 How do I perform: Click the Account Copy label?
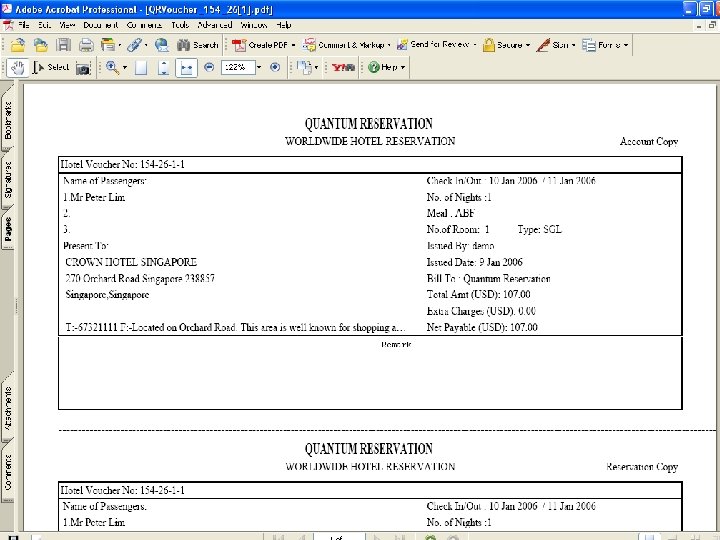point(649,141)
